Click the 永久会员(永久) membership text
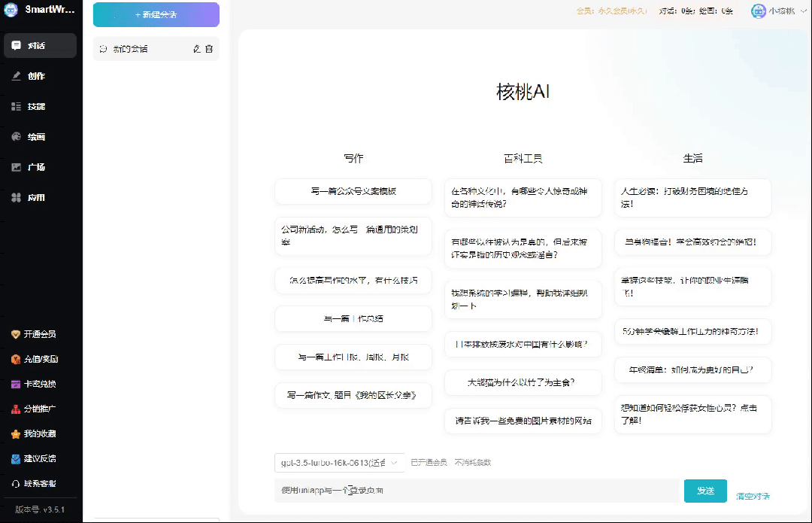The image size is (812, 523). pyautogui.click(x=623, y=11)
